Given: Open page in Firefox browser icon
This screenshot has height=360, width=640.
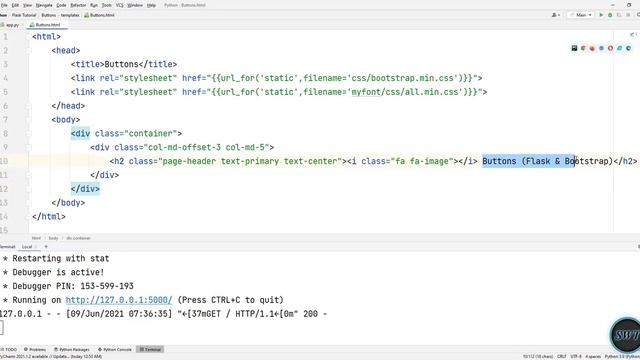Looking at the screenshot, I should pos(592,48).
